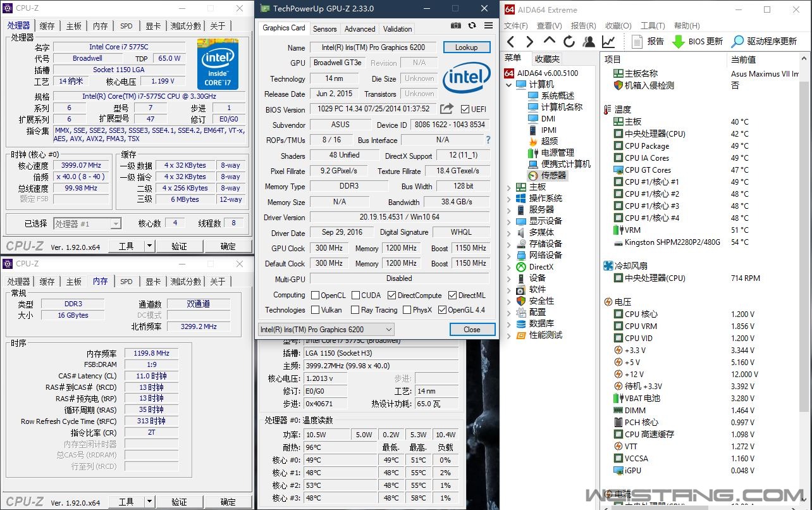Click the AIDA64 circular refresh icon
This screenshot has width=812, height=510.
pyautogui.click(x=569, y=41)
